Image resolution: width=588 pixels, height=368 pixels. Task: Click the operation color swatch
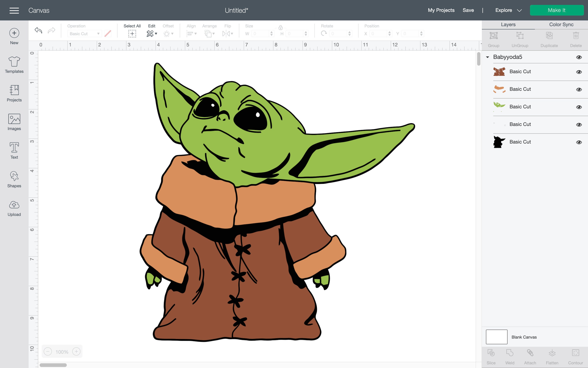click(108, 34)
